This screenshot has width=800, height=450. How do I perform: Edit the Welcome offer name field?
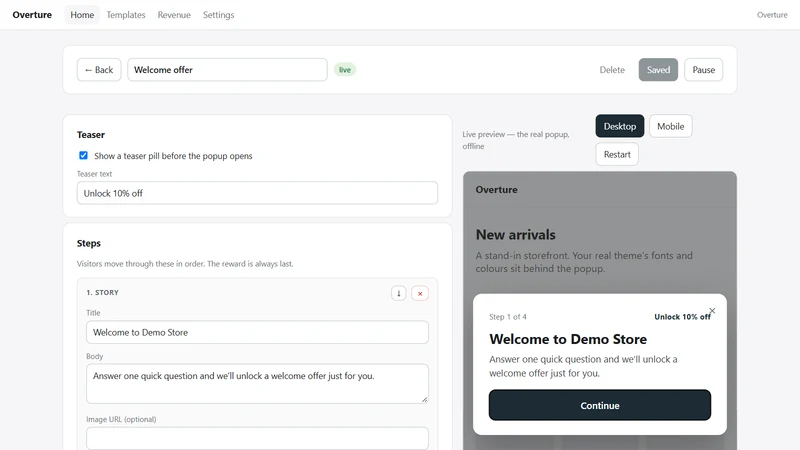pos(227,69)
